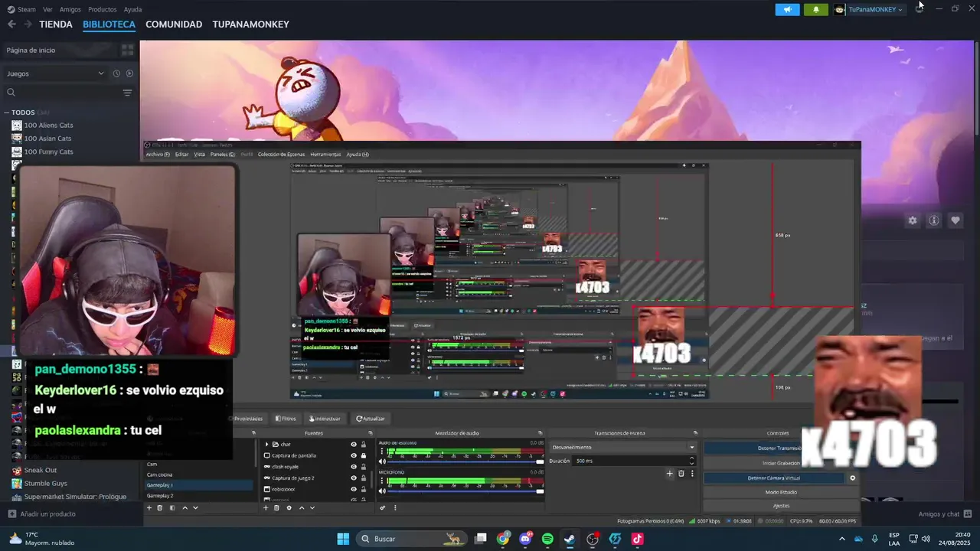Click Añadir un producto in Steam
This screenshot has width=980, height=551.
(x=42, y=514)
